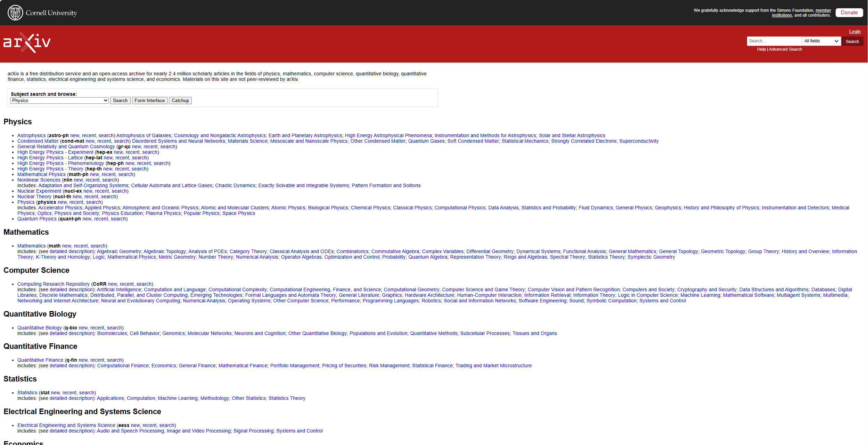
Task: Open recent listings for hep-ph
Action: point(144,163)
